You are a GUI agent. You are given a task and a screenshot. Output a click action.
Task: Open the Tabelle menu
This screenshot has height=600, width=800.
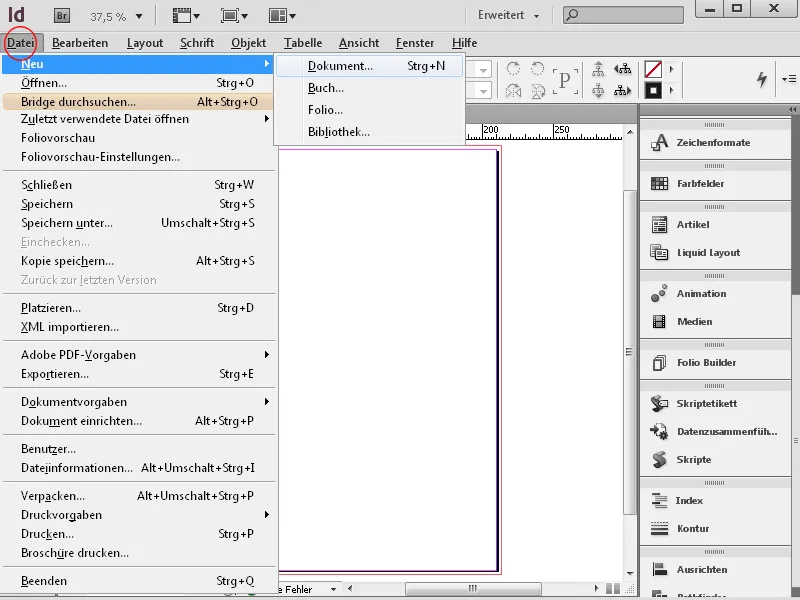[303, 43]
